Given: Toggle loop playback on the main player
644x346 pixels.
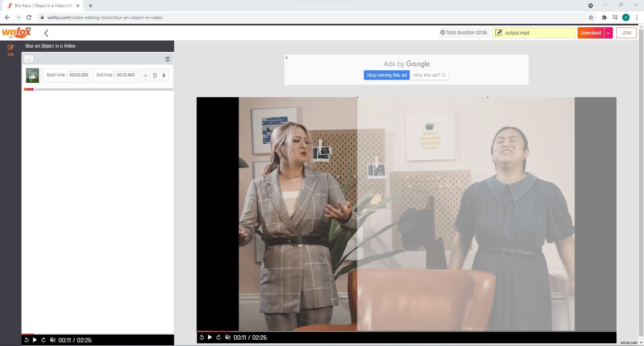Looking at the screenshot, I should [x=218, y=337].
